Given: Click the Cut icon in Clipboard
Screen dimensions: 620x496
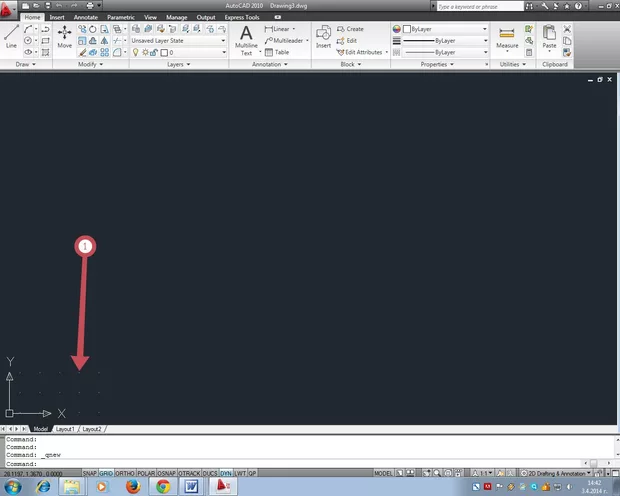Looking at the screenshot, I should coord(567,29).
